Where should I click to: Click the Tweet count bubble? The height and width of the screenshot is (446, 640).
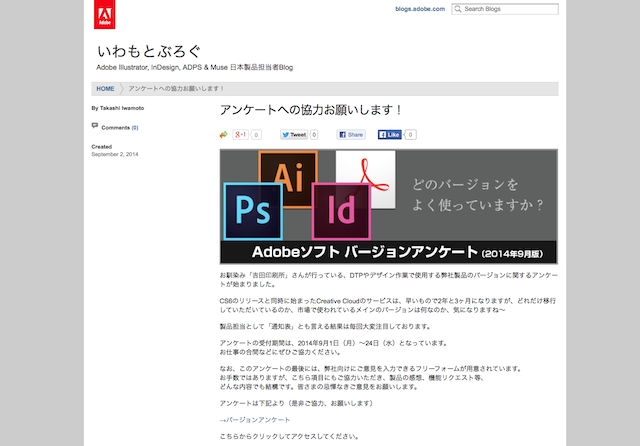[x=314, y=135]
